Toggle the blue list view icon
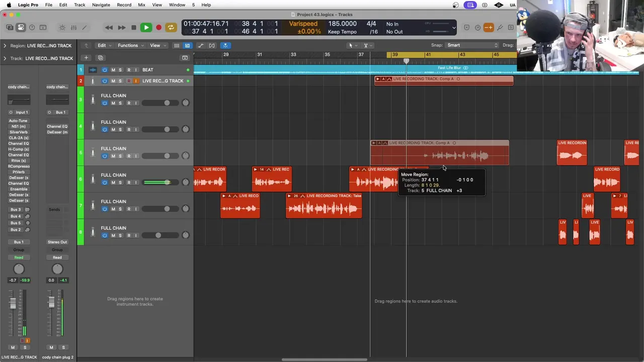This screenshot has height=362, width=644. (187, 45)
